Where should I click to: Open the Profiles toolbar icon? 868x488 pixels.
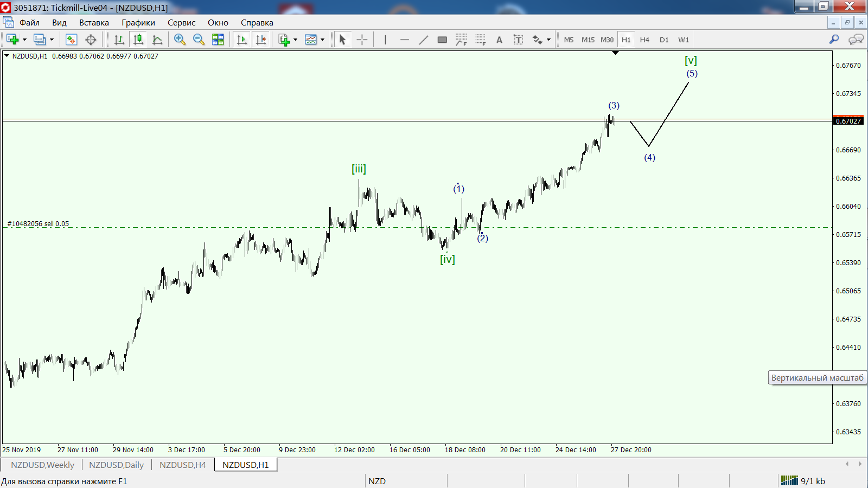coord(40,40)
